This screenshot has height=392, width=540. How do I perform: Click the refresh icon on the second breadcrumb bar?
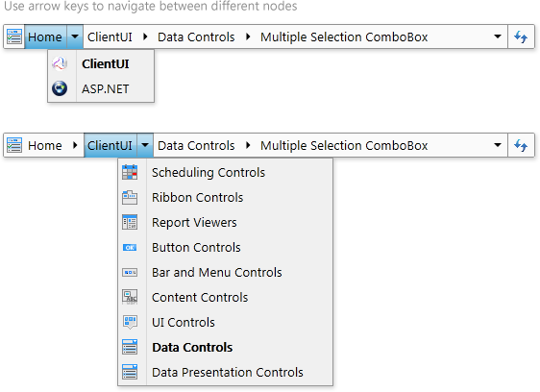tap(521, 145)
